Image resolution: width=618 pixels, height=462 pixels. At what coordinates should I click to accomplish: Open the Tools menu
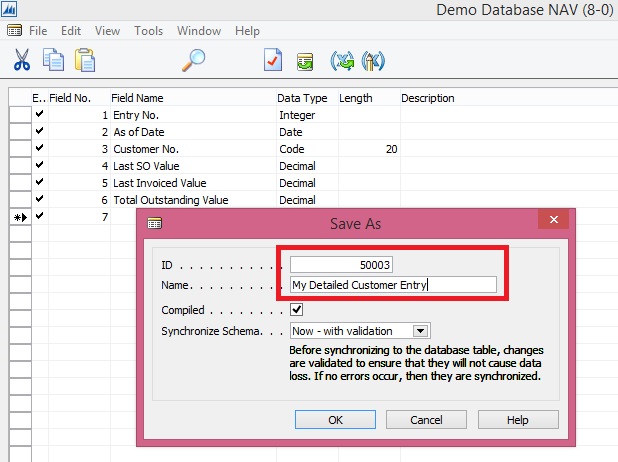[x=148, y=31]
